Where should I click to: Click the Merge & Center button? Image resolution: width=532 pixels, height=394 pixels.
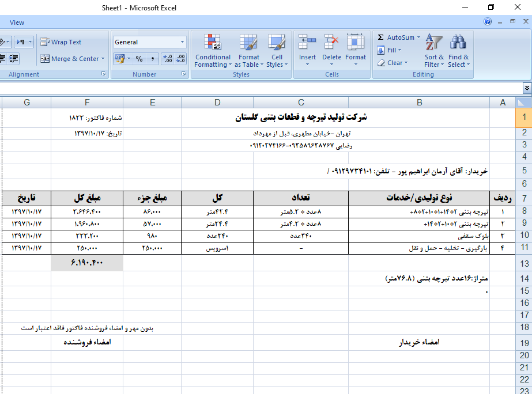[x=70, y=59]
